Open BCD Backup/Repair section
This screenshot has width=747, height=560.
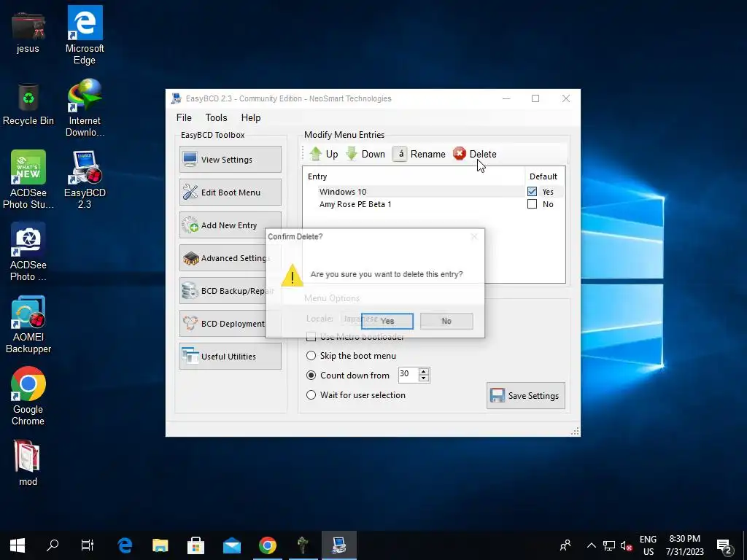223,291
